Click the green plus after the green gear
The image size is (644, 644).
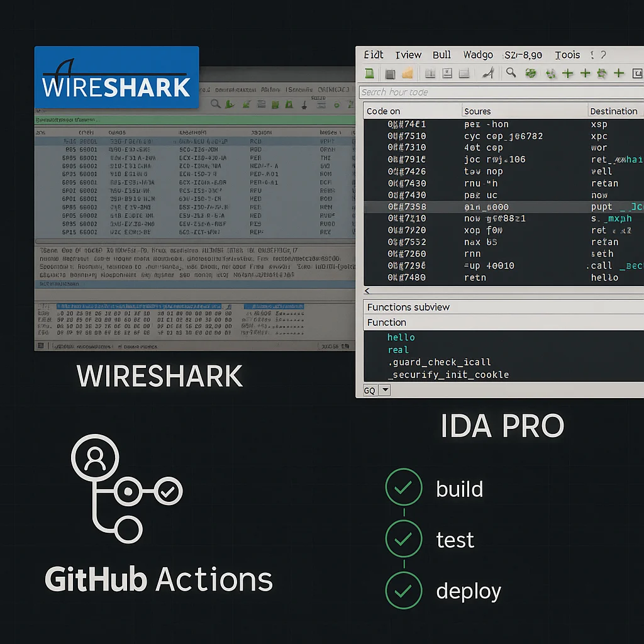coord(619,74)
